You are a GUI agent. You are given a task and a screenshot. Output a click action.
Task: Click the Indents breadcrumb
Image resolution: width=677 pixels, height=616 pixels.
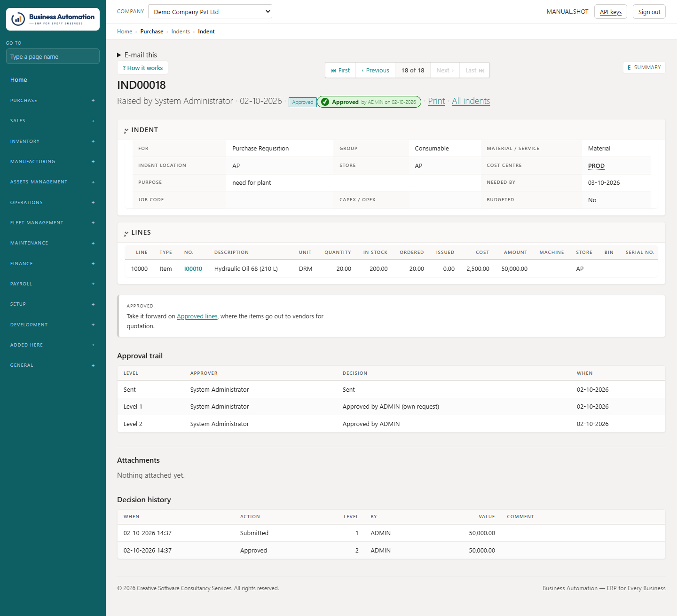(181, 32)
